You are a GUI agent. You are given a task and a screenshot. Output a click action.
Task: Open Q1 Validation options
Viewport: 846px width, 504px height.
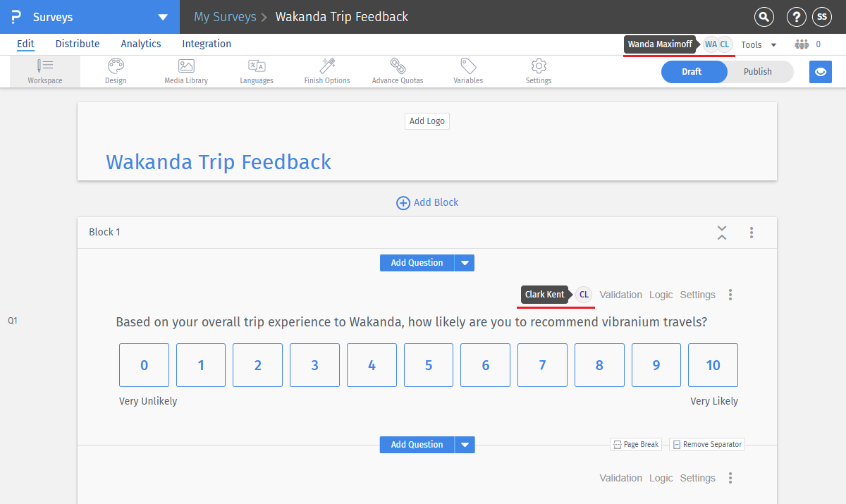coord(621,295)
